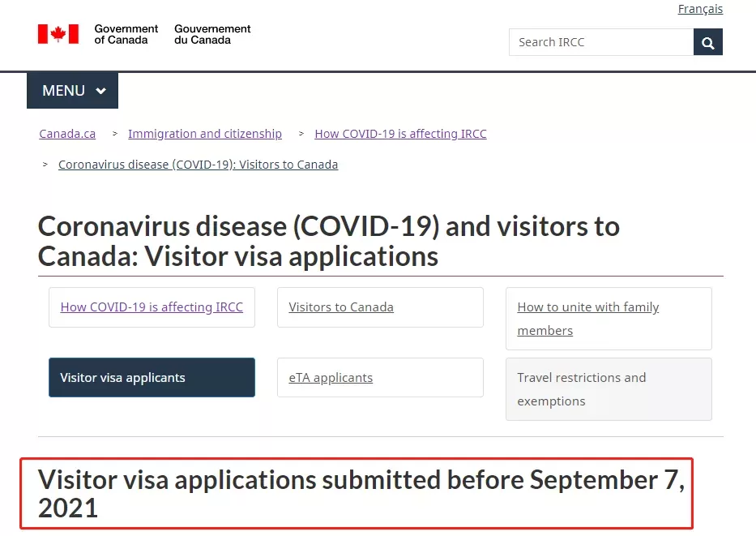Click the Canada flag logo

[58, 34]
